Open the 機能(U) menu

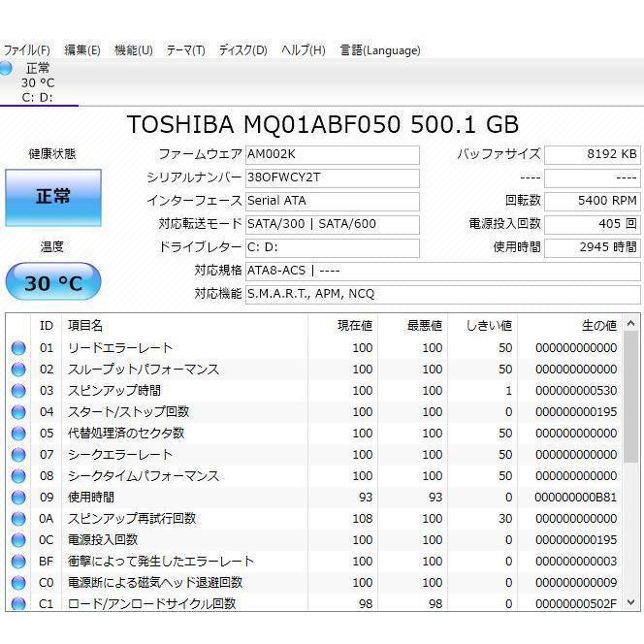coord(134,50)
